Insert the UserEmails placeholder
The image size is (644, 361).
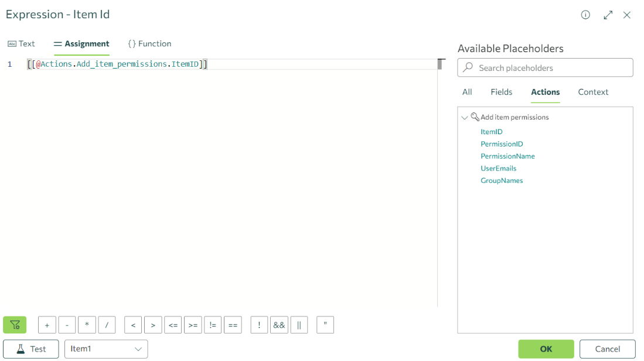(x=499, y=168)
